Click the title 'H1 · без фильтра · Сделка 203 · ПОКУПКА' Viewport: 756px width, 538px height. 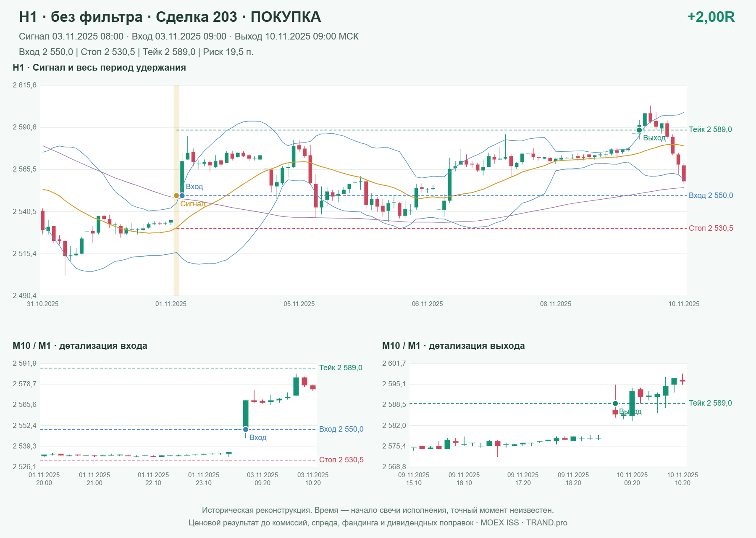[x=170, y=17]
